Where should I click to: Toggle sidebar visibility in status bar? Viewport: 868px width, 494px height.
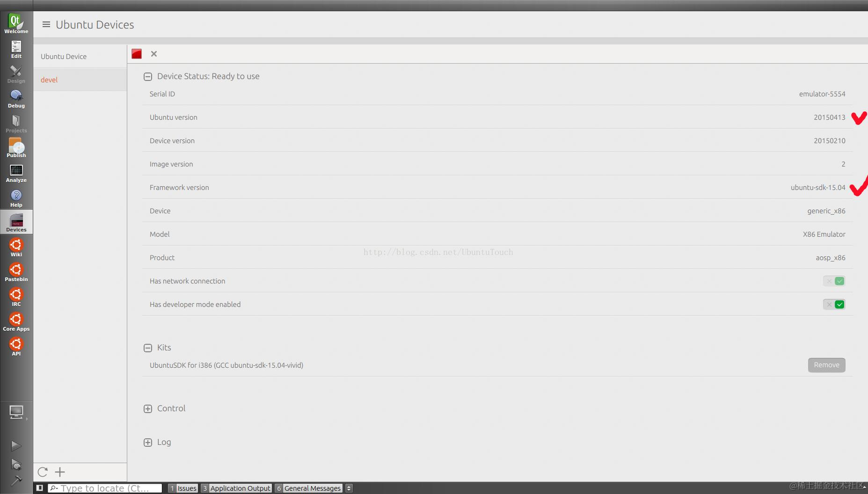[40, 488]
